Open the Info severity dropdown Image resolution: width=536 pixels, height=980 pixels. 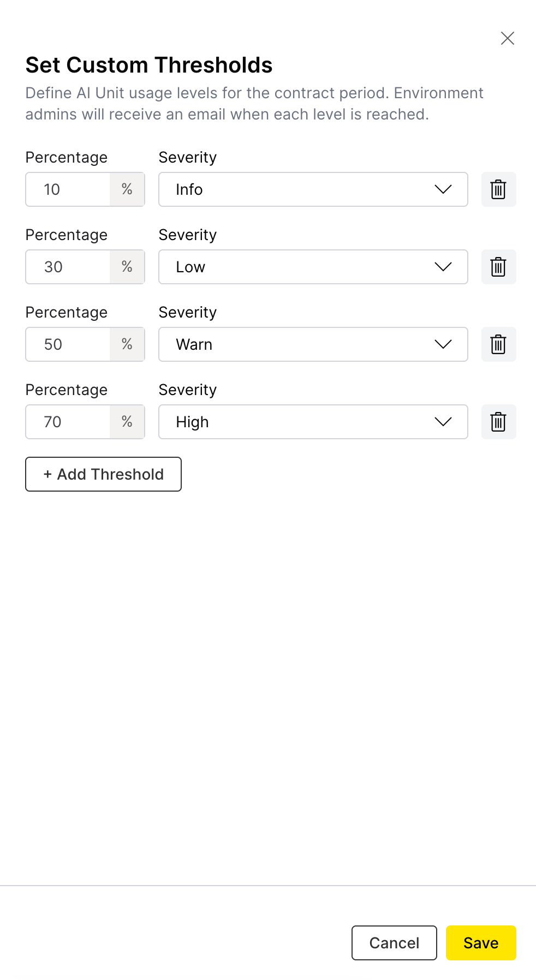pos(313,189)
